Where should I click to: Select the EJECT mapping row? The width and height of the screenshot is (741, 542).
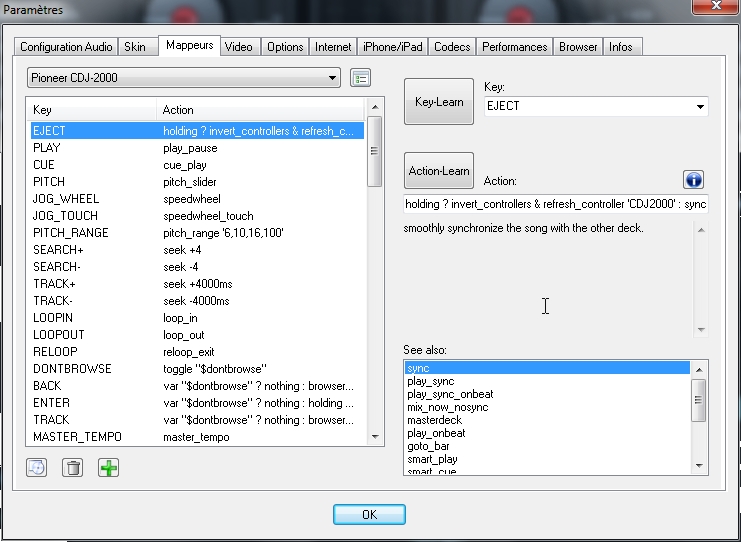click(197, 131)
